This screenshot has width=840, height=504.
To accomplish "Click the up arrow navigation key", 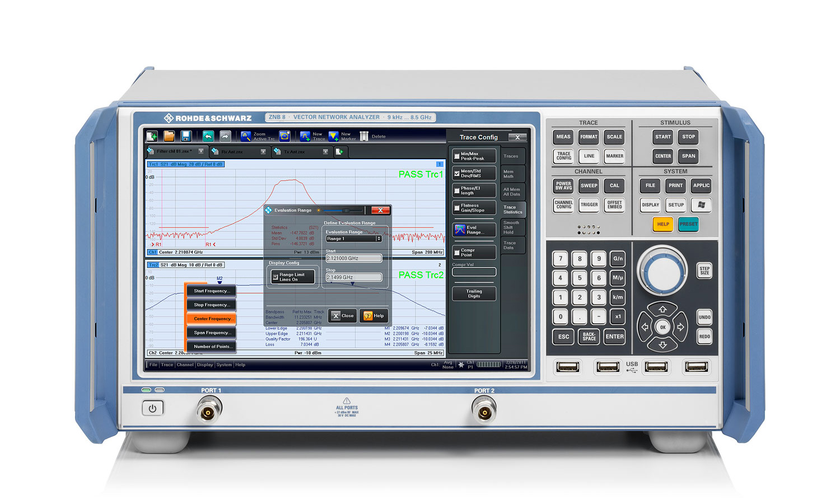I will point(663,309).
